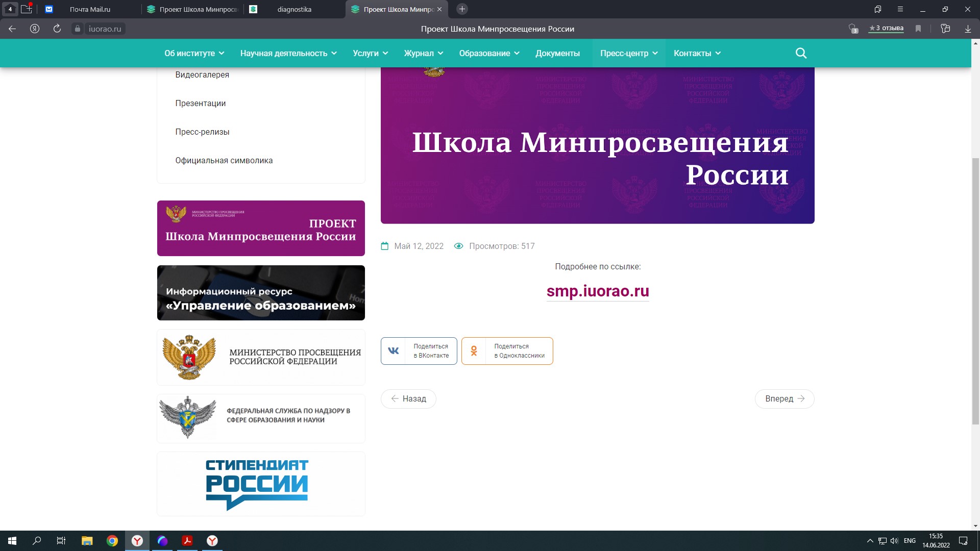Follow the smp.iuorao.ru link

tap(598, 291)
